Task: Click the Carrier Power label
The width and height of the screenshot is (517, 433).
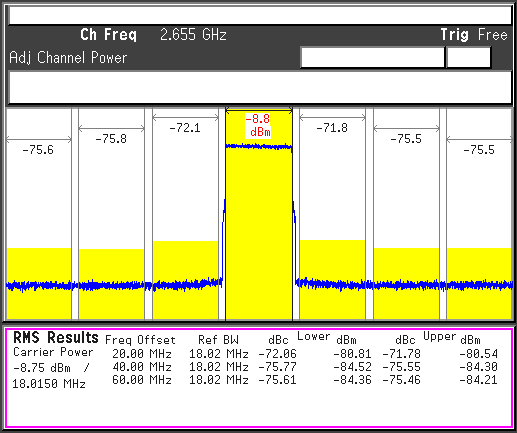Action: point(53,352)
